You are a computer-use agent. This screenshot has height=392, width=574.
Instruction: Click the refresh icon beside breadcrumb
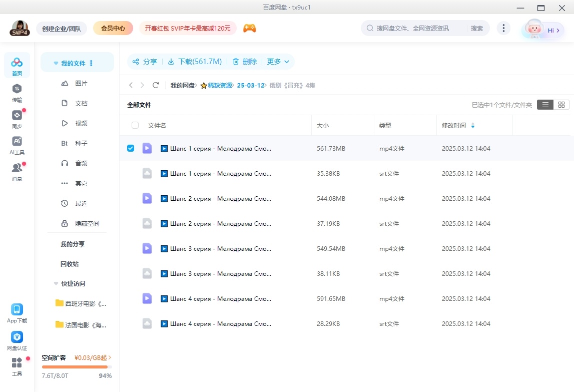click(156, 86)
